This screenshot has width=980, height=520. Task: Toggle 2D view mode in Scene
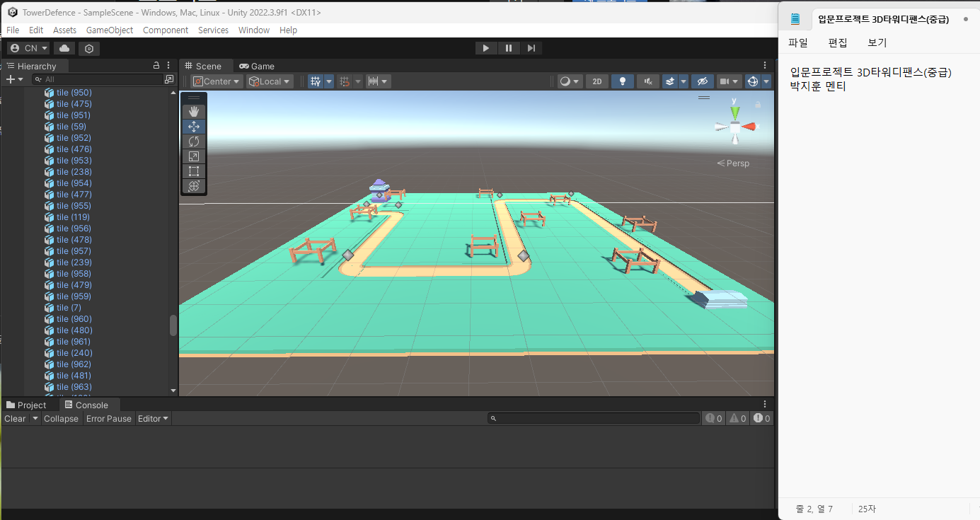coord(596,81)
